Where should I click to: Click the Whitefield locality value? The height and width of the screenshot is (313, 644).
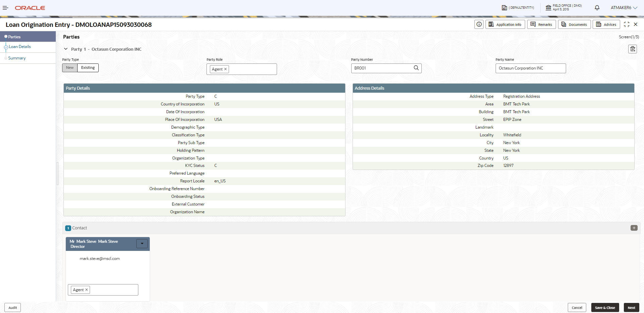pyautogui.click(x=512, y=135)
